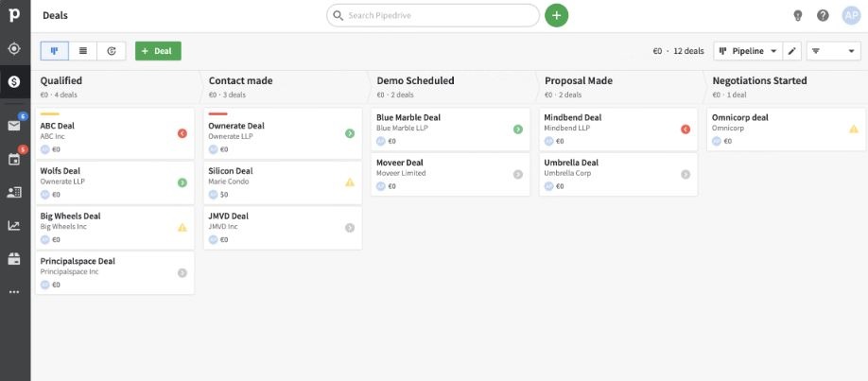
Task: Open the AP user profile avatar
Action: [x=851, y=15]
